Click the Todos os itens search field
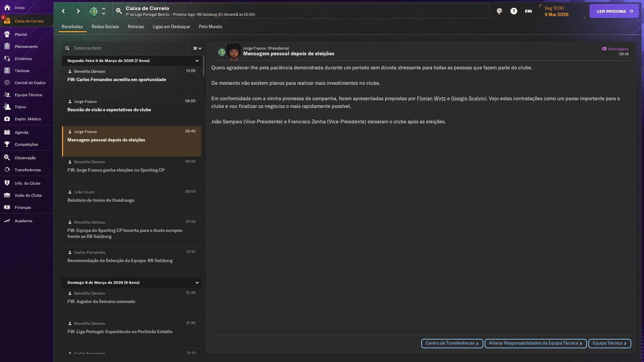 point(127,48)
